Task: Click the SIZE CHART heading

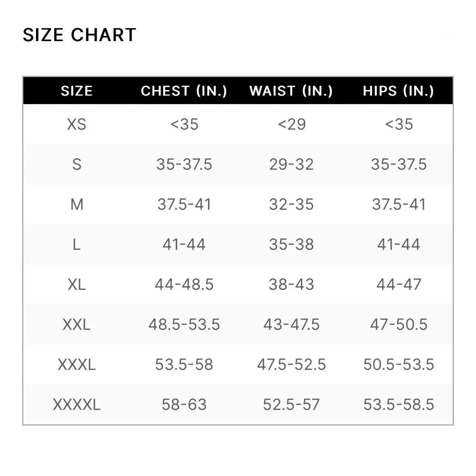Action: click(x=79, y=35)
